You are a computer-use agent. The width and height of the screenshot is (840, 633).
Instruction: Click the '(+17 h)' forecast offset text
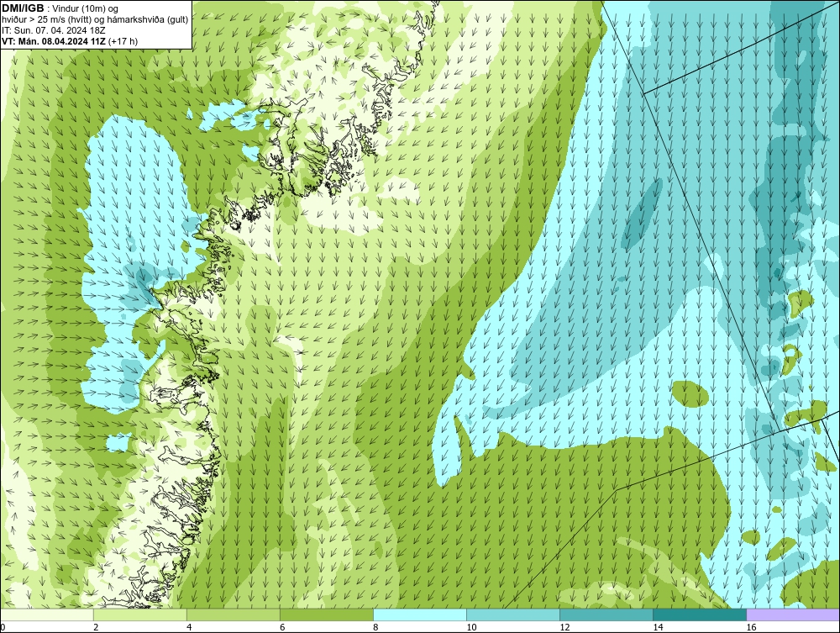(123, 41)
